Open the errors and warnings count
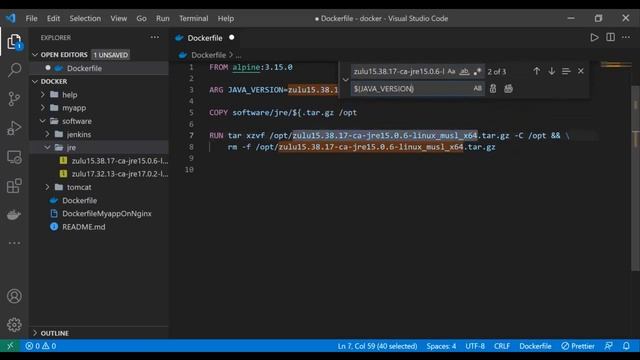The image size is (640, 360). (40, 346)
